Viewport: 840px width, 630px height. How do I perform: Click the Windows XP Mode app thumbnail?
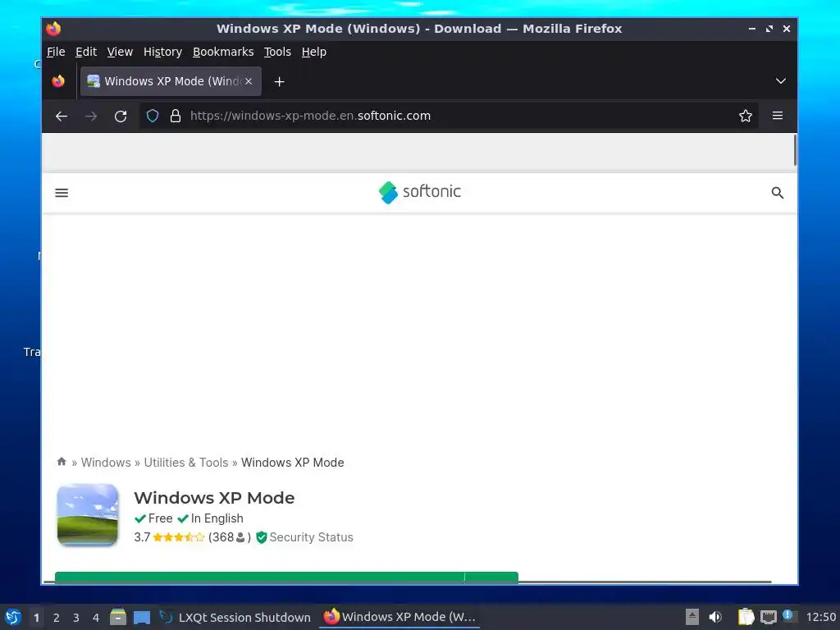87,515
